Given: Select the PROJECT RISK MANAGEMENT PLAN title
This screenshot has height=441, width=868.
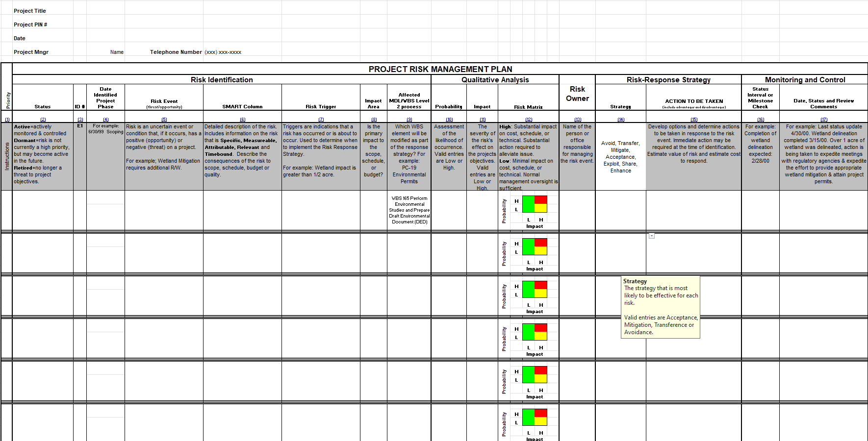Looking at the screenshot, I should point(440,69).
